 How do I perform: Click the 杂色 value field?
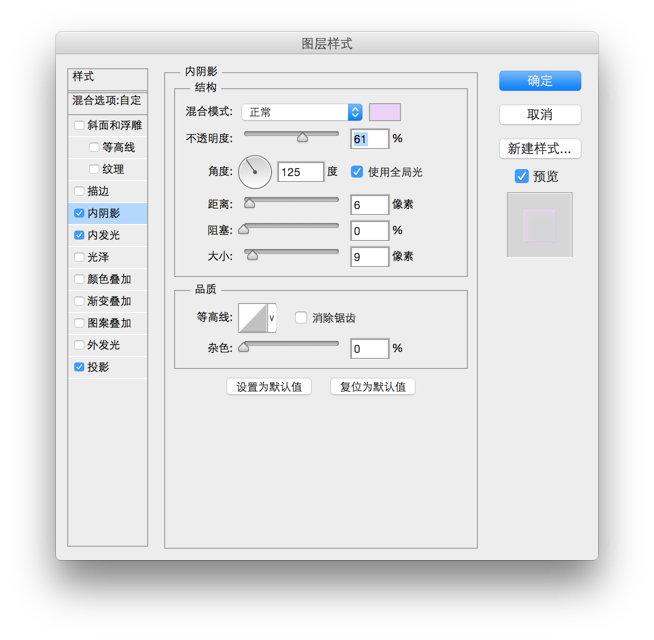pos(370,348)
